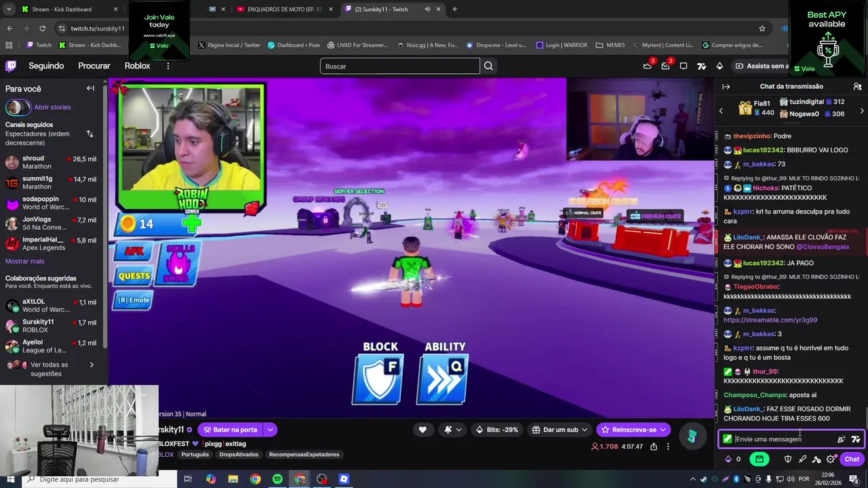868x488 pixels.
Task: Open the chat community users list icon
Action: click(857, 87)
